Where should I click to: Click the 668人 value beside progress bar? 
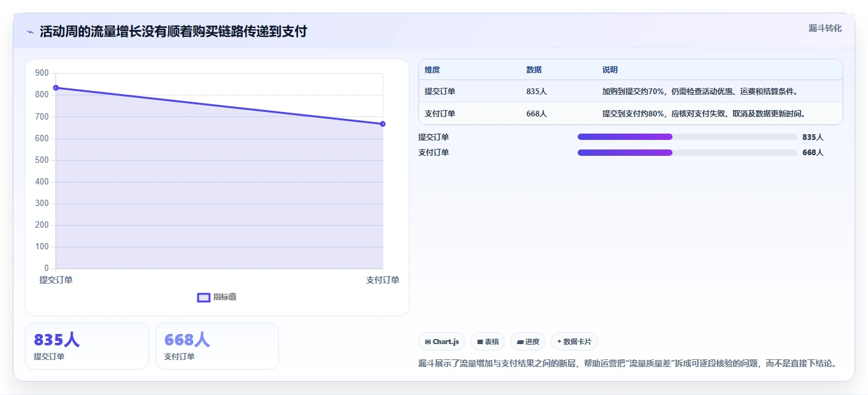point(813,152)
